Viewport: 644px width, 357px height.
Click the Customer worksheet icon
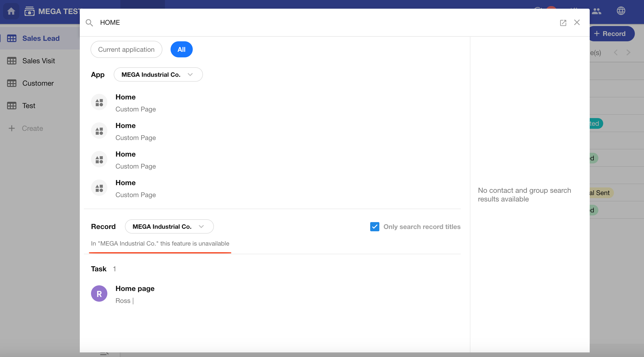(12, 83)
